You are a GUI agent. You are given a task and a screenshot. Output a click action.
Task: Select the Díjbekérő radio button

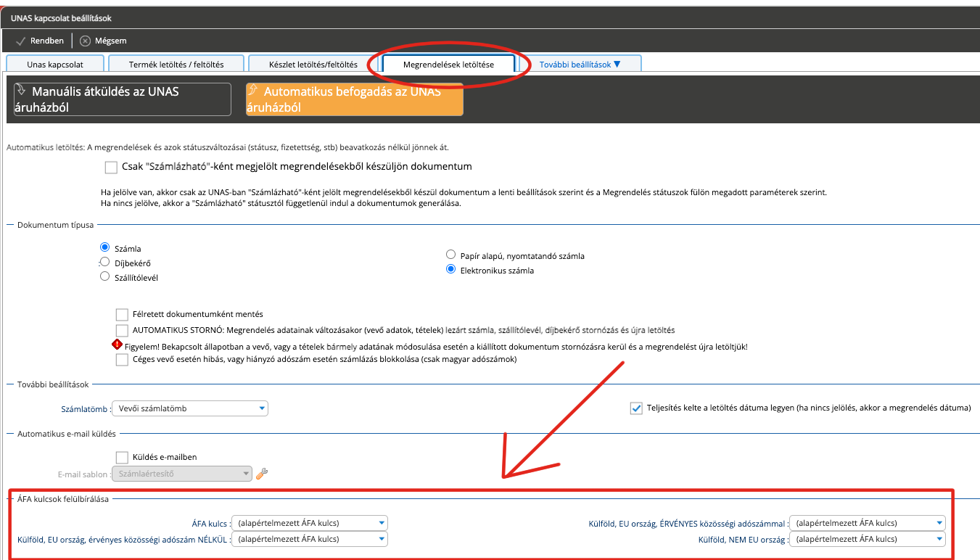coord(104,262)
